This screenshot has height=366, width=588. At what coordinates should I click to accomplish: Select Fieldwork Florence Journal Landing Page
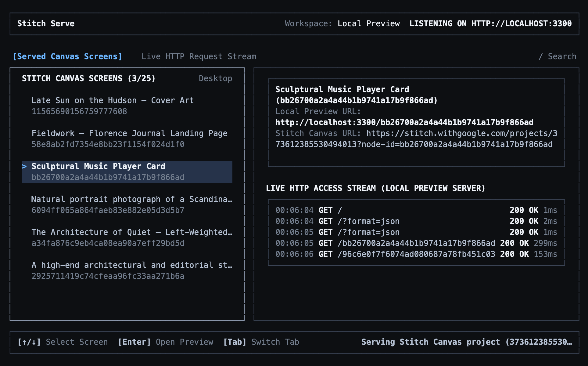tap(127, 138)
